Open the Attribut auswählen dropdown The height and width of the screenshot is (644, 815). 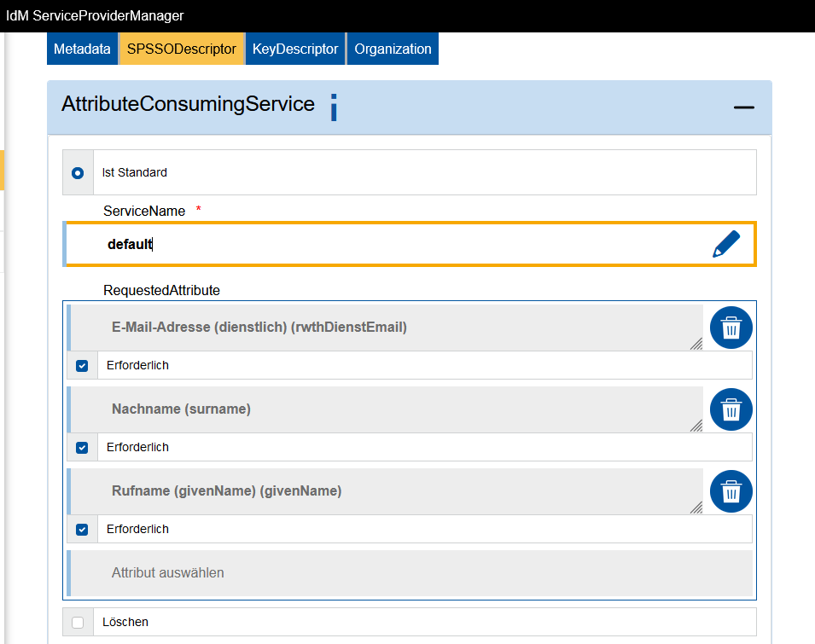click(410, 573)
